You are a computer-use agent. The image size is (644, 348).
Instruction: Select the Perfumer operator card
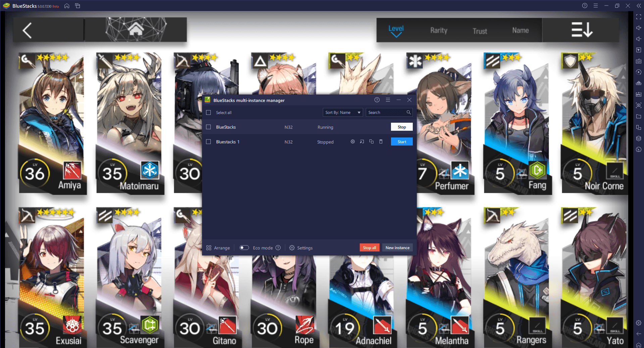[x=445, y=123]
